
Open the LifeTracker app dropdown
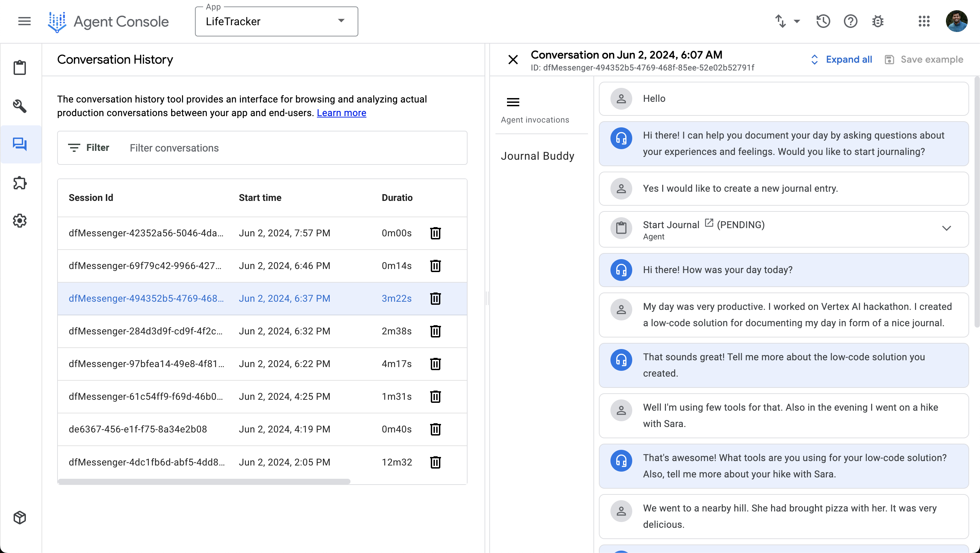pyautogui.click(x=276, y=21)
